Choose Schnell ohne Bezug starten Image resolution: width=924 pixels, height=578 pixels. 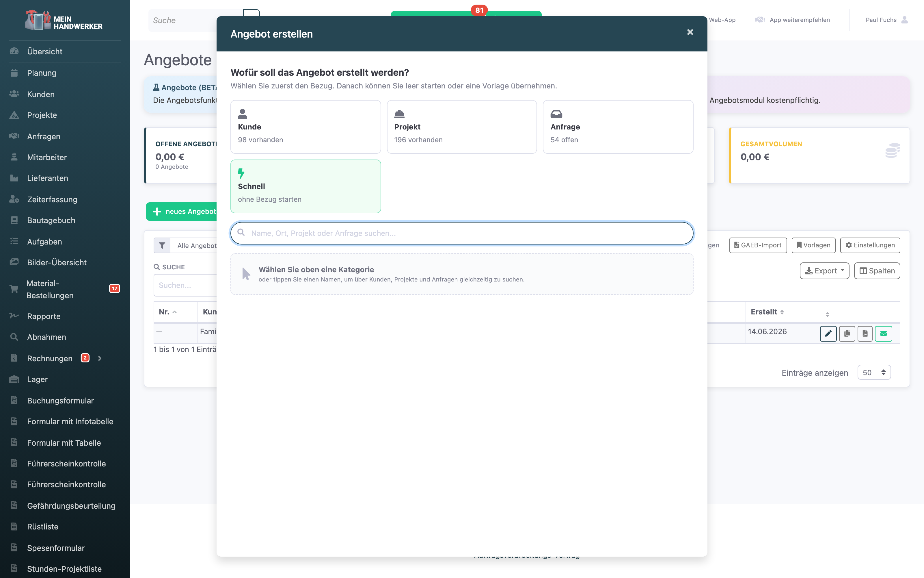click(305, 186)
